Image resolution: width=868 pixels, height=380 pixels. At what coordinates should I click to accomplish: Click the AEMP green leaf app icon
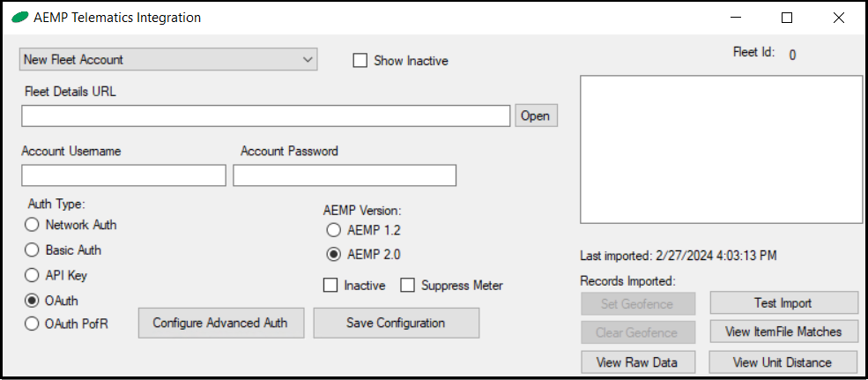click(x=19, y=18)
